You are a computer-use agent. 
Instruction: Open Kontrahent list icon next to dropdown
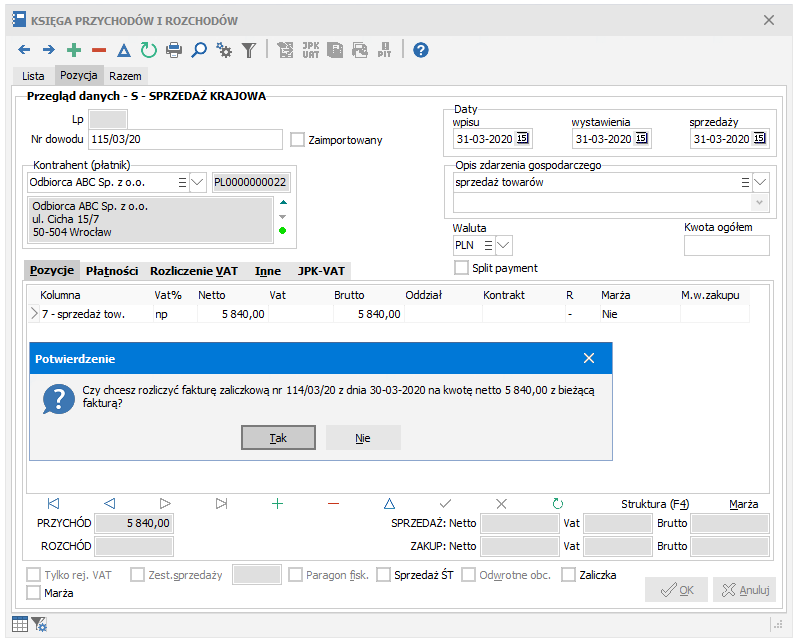pos(182,182)
